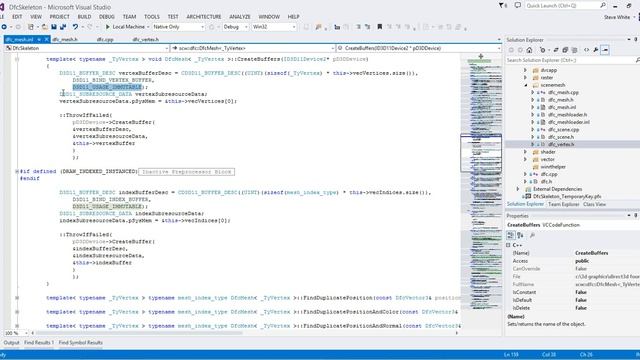The height and width of the screenshot is (360, 640).
Task: Select the IsConstant property row
Action: point(573,292)
